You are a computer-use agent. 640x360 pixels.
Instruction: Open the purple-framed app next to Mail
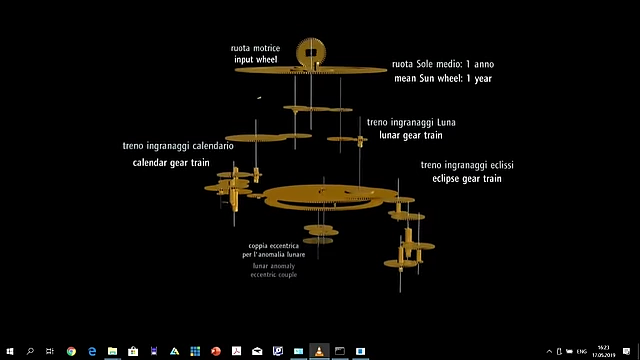pos(278,351)
